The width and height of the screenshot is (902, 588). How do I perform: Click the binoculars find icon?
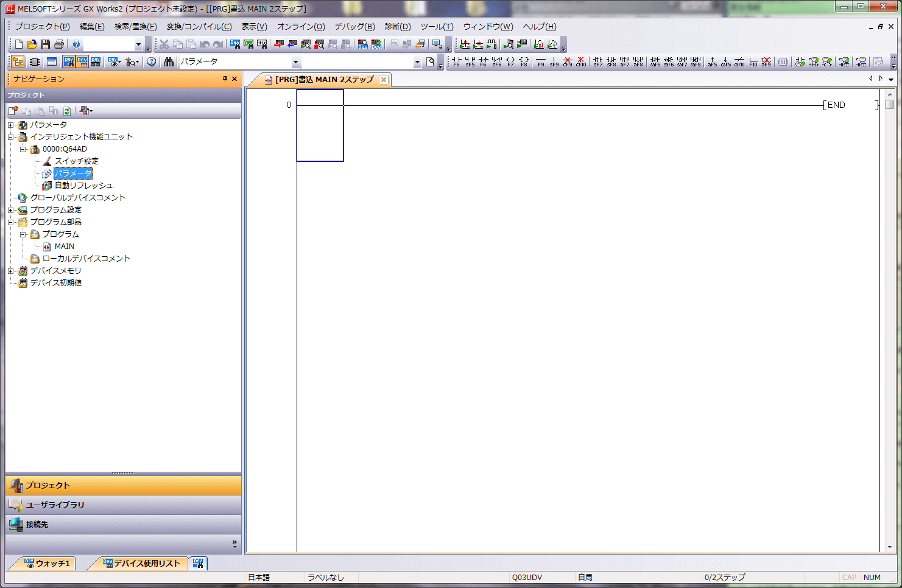pyautogui.click(x=169, y=61)
